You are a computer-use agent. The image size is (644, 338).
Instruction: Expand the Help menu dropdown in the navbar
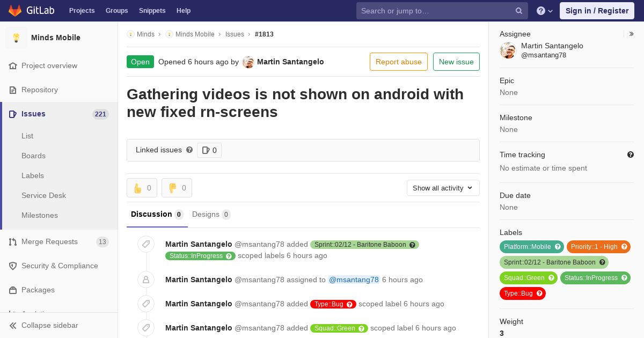545,11
